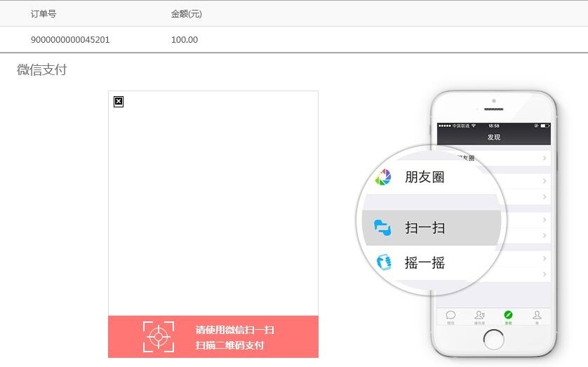Expand the second list row chevron

coord(544,181)
